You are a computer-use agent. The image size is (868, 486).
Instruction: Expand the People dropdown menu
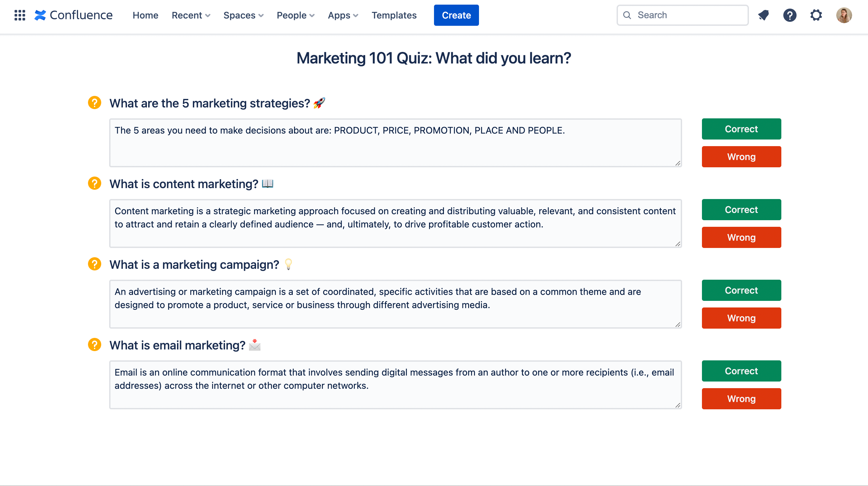[295, 15]
